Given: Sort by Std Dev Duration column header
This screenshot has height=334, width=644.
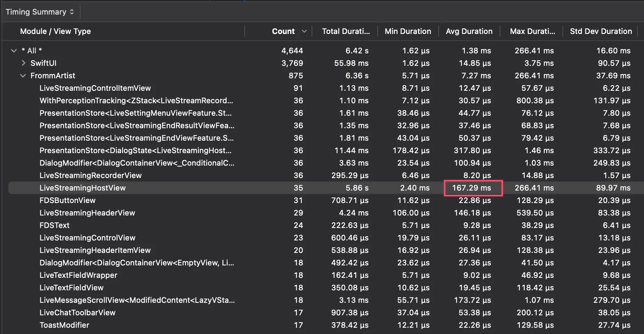Looking at the screenshot, I should click(x=601, y=31).
